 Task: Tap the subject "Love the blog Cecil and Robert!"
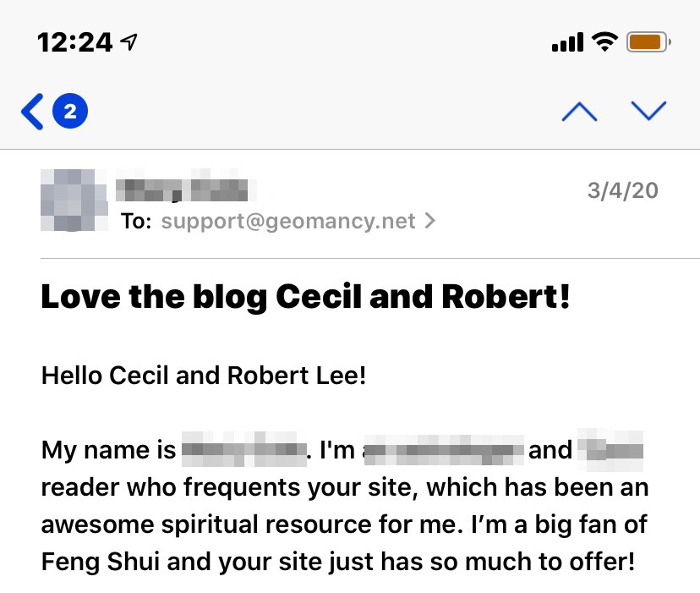click(x=305, y=297)
